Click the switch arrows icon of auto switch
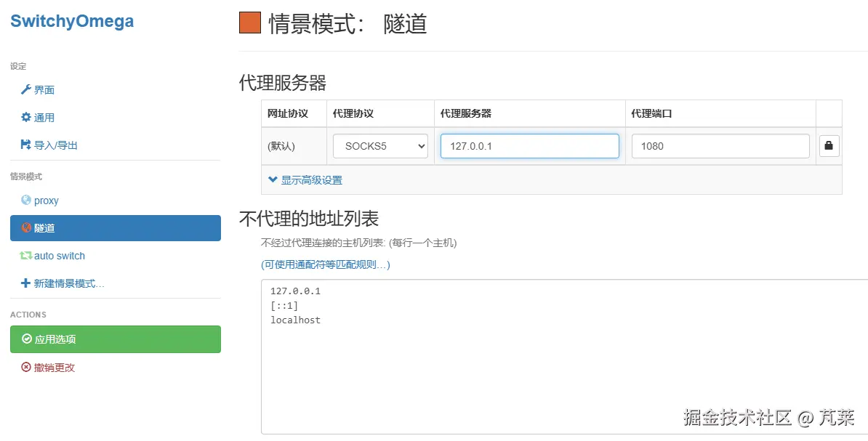Viewport: 868px width, 441px height. click(26, 256)
